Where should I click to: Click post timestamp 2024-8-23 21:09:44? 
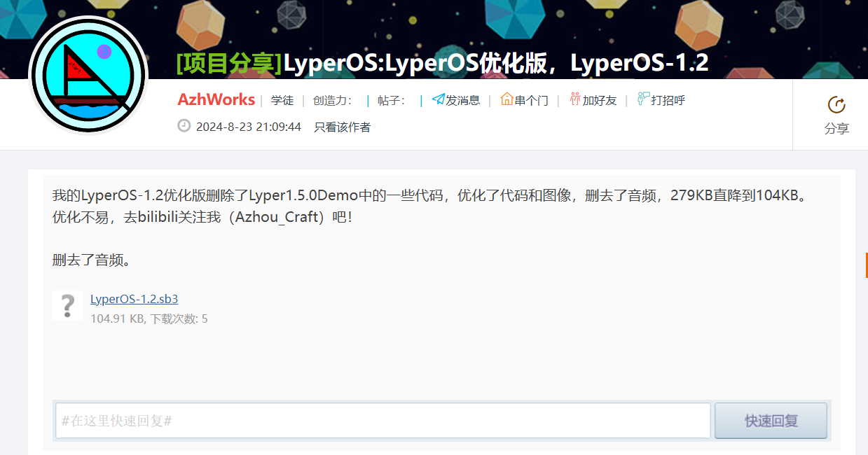249,127
